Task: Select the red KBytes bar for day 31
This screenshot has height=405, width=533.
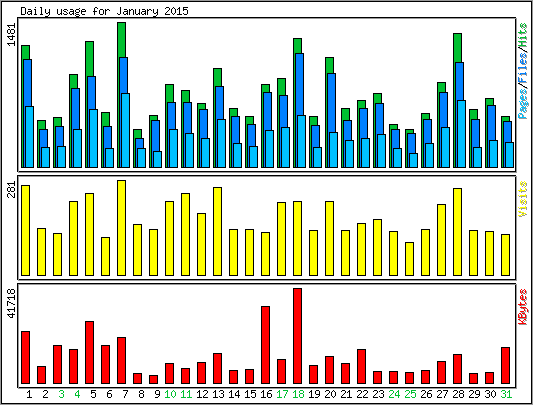Action: [505, 366]
